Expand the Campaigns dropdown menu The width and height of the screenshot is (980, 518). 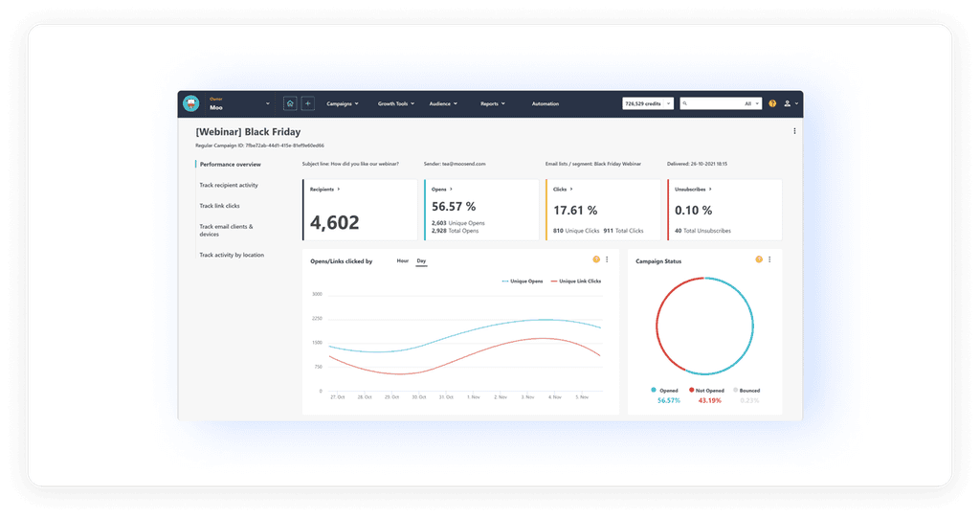point(343,103)
